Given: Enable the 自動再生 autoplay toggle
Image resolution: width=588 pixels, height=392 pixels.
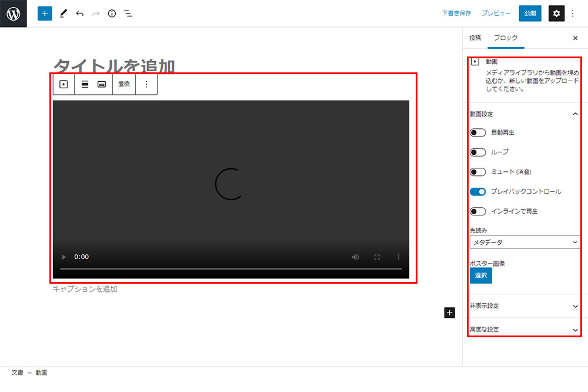Looking at the screenshot, I should pos(477,132).
